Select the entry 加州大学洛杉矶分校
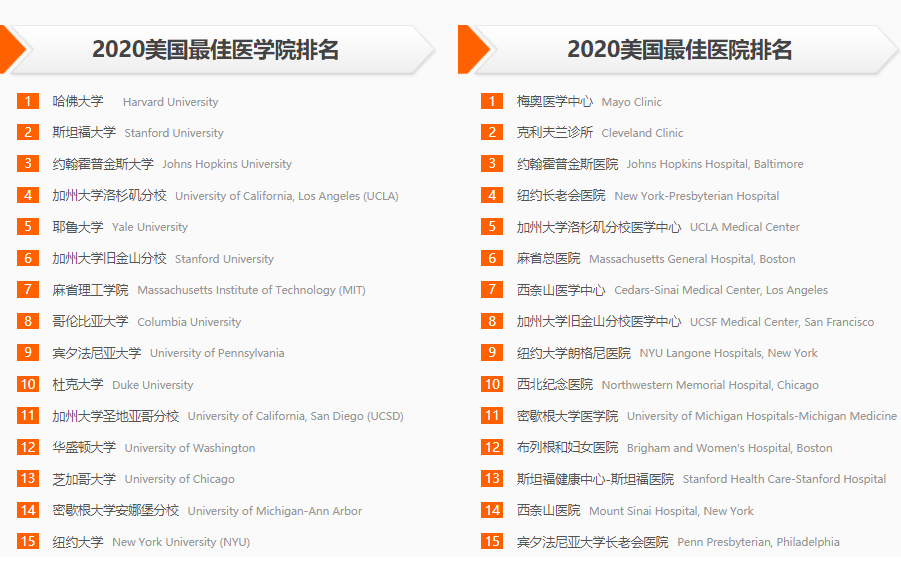The width and height of the screenshot is (901, 572). 110,195
